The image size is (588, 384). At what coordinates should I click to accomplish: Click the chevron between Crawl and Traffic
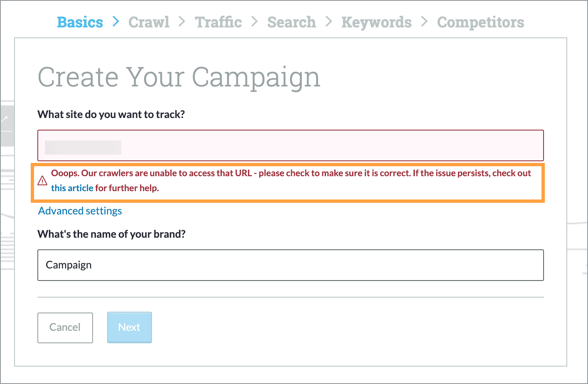pos(181,22)
